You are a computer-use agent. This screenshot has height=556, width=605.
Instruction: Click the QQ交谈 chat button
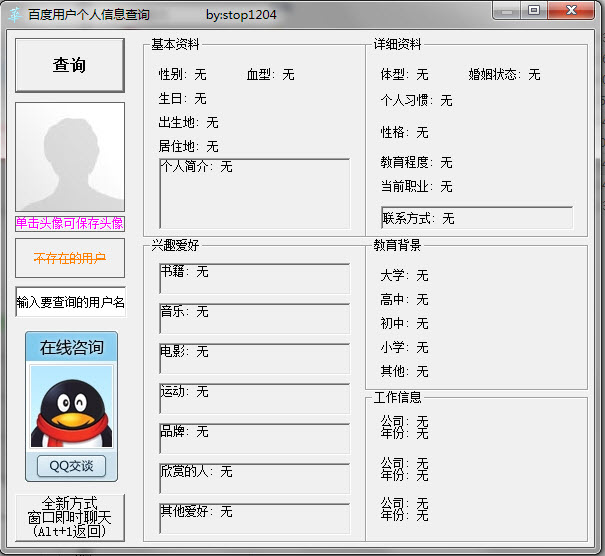(71, 466)
